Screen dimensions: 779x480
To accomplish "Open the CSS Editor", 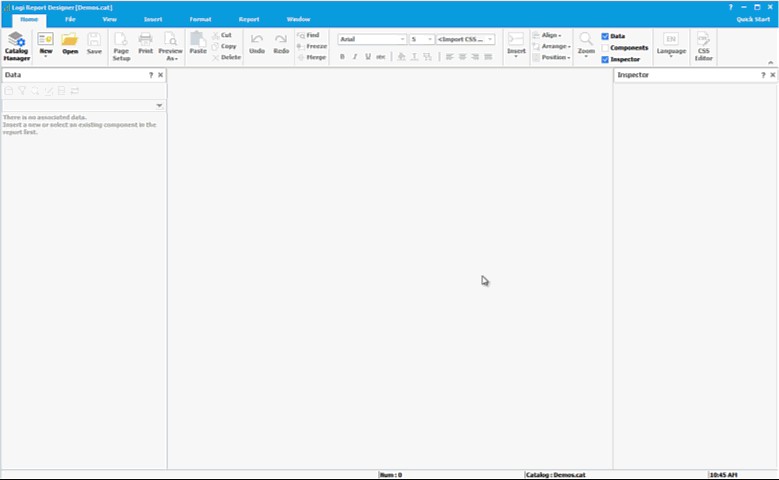I will (703, 45).
